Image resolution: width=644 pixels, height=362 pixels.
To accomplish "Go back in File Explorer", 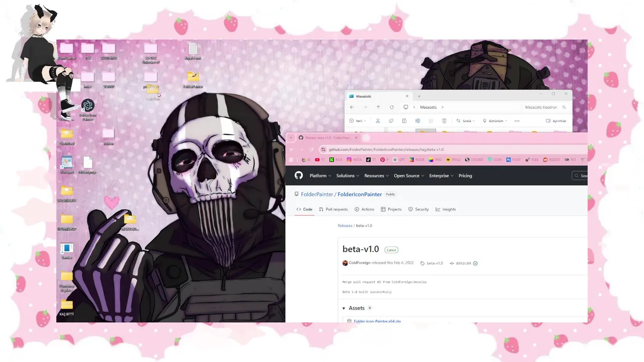I will [352, 107].
